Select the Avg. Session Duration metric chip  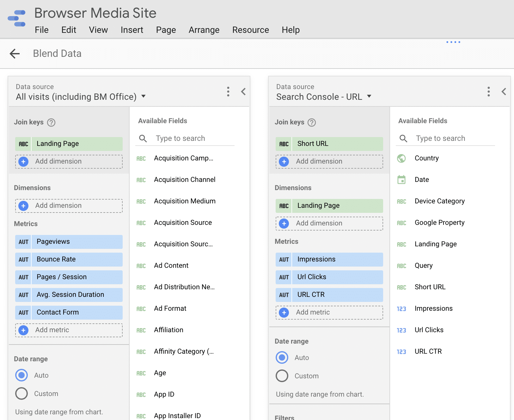pos(69,295)
